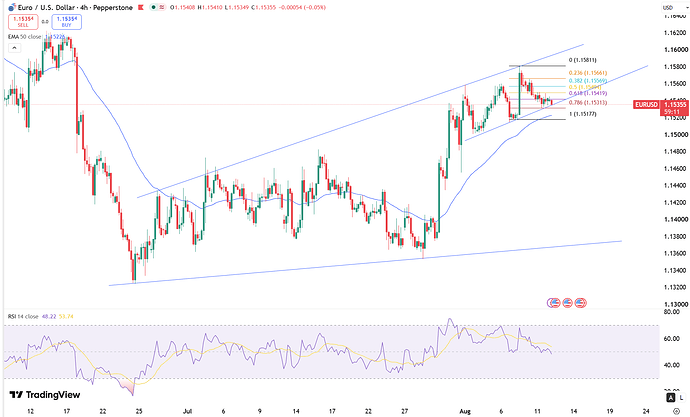Click the 1.13200 price axis label

(x=675, y=288)
